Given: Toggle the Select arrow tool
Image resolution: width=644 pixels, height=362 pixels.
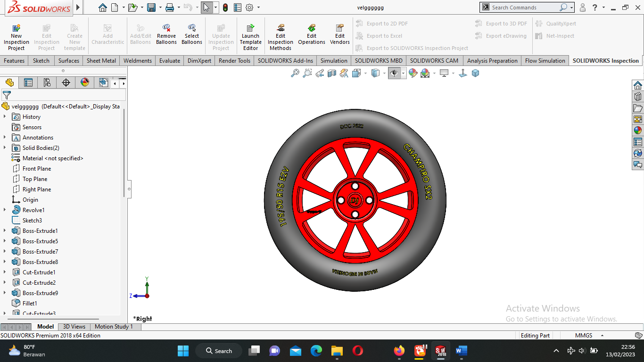Looking at the screenshot, I should tap(206, 8).
